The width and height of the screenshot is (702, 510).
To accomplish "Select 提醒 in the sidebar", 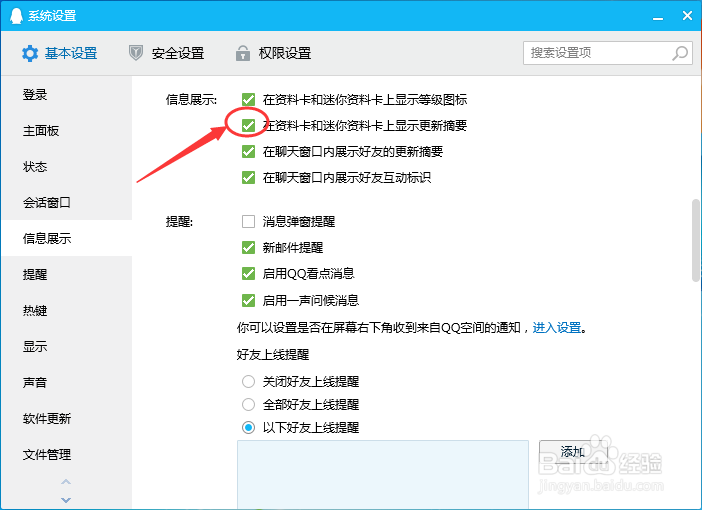I will click(x=67, y=274).
